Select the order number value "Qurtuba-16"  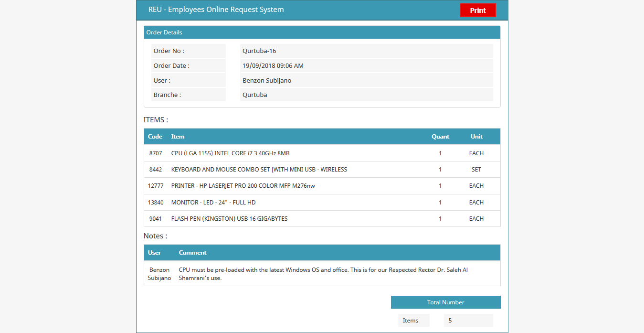tap(259, 51)
